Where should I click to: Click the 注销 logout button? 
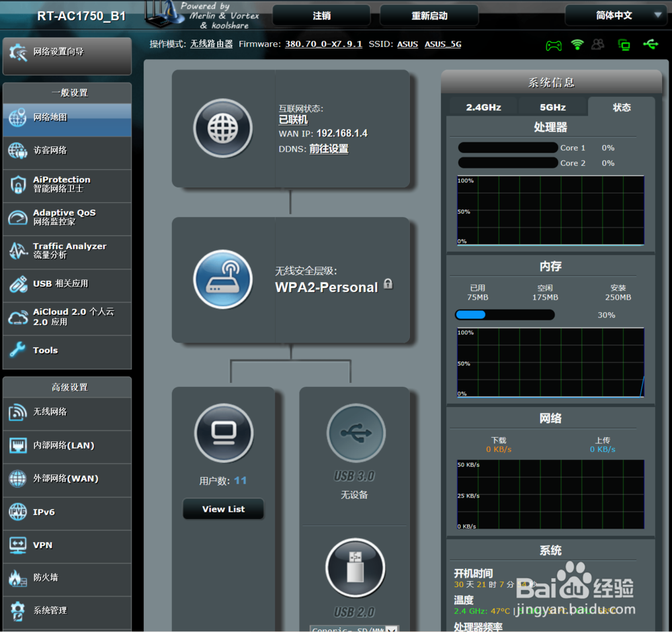[x=321, y=15]
